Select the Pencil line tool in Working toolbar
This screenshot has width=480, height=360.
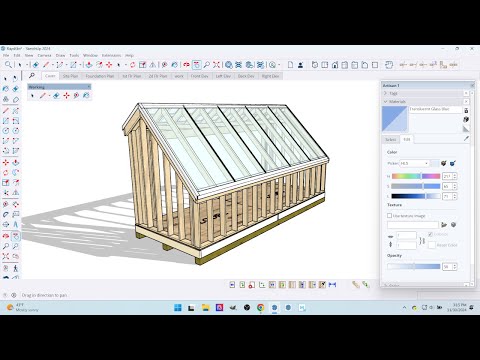coord(43,96)
